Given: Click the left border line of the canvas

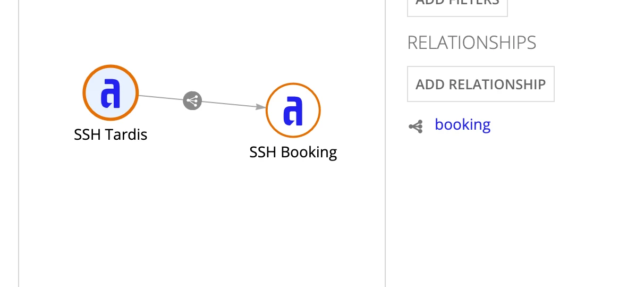Looking at the screenshot, I should (x=19, y=143).
